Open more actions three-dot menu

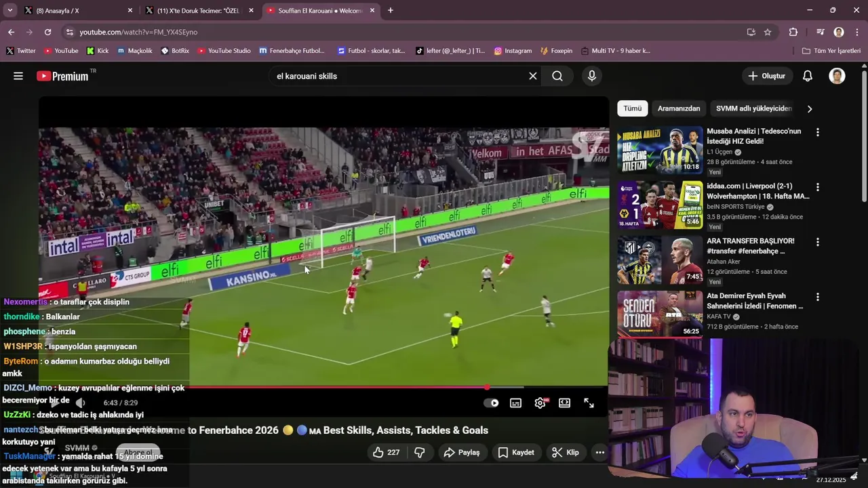(600, 452)
